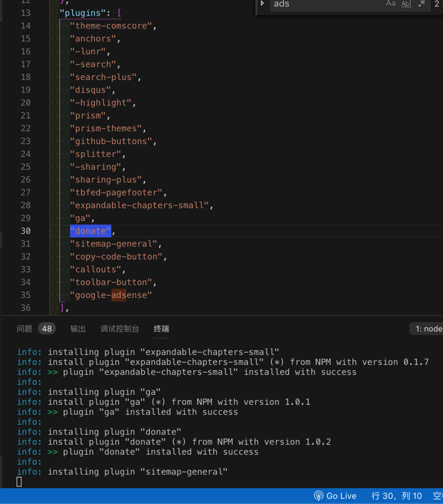Click the problems count badge 48

(x=46, y=329)
